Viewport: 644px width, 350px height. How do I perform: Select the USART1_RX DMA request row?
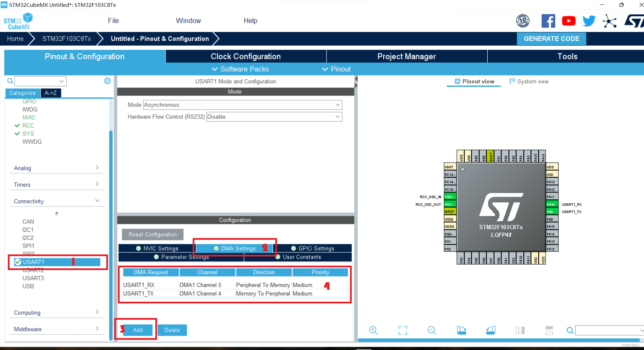tap(235, 285)
